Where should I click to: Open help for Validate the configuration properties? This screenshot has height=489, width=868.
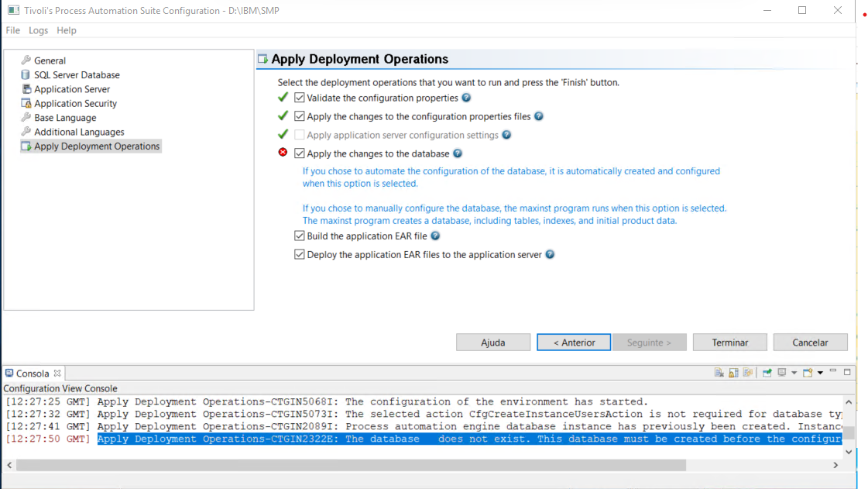[x=466, y=98]
